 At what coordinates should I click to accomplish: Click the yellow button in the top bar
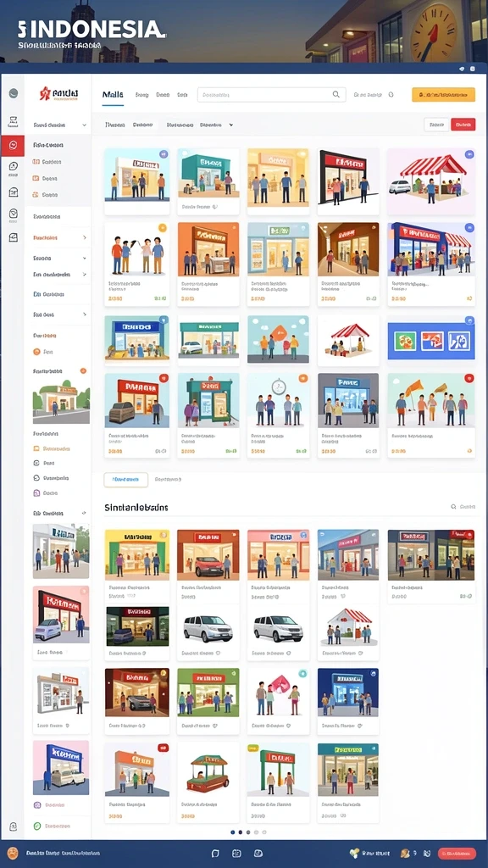click(443, 95)
